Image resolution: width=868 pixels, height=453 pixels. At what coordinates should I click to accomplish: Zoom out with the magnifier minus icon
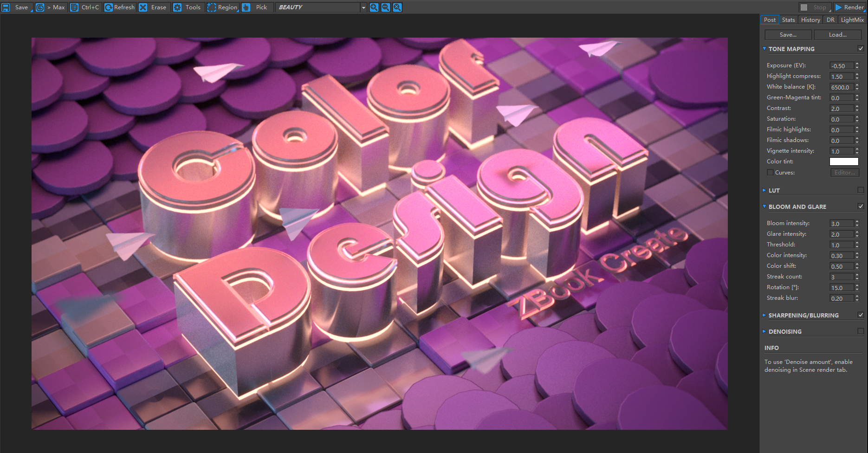tap(385, 7)
